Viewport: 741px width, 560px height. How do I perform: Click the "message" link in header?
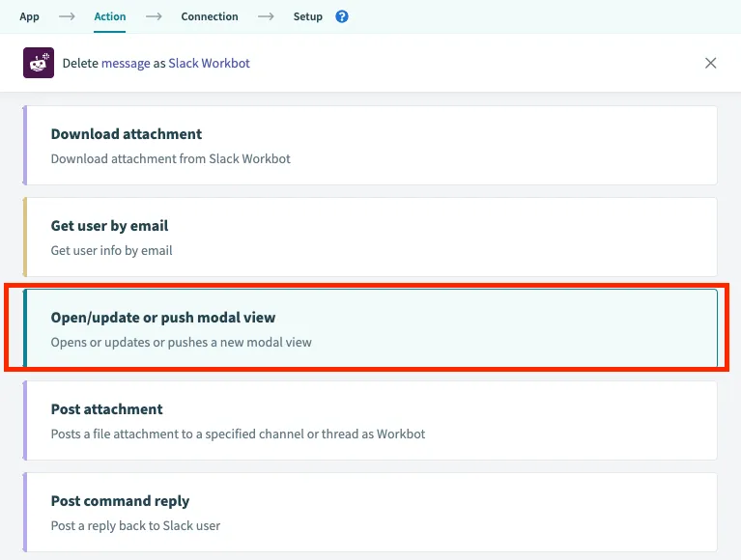point(126,63)
